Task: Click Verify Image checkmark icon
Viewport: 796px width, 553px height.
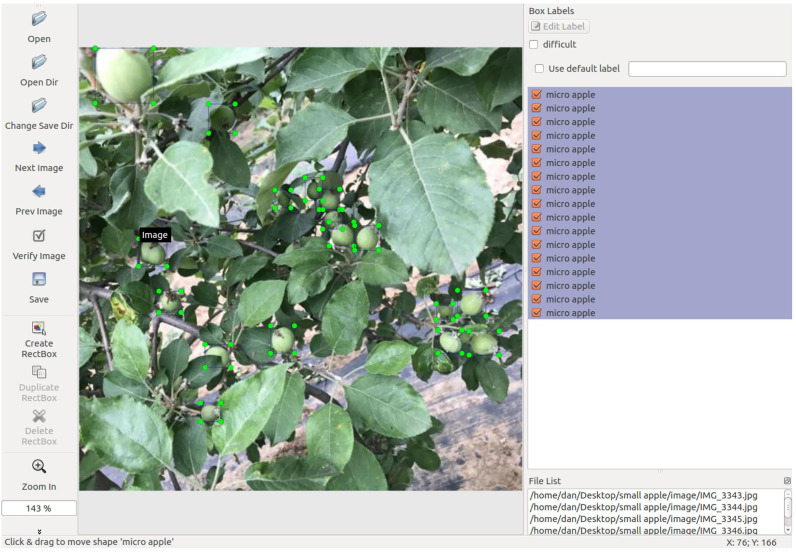Action: click(39, 236)
